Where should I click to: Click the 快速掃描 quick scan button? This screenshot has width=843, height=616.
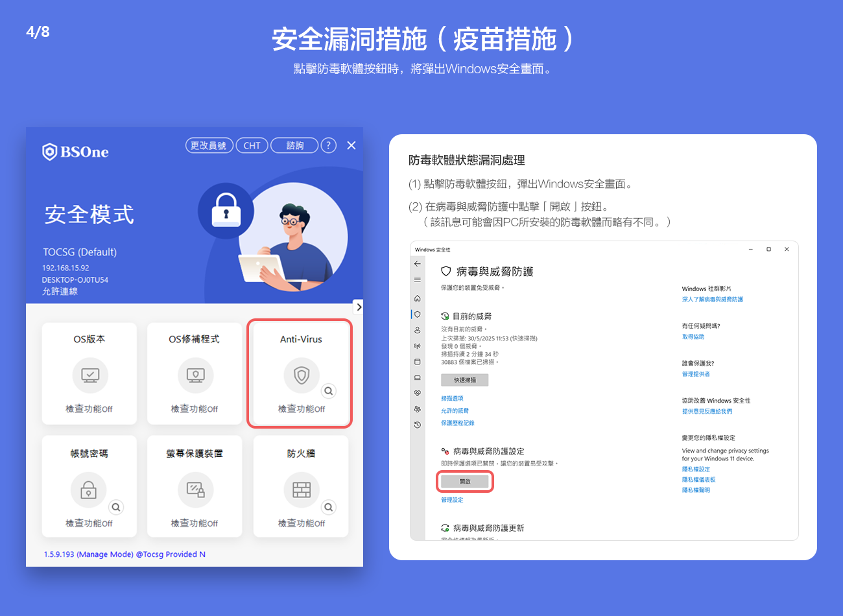coord(465,380)
